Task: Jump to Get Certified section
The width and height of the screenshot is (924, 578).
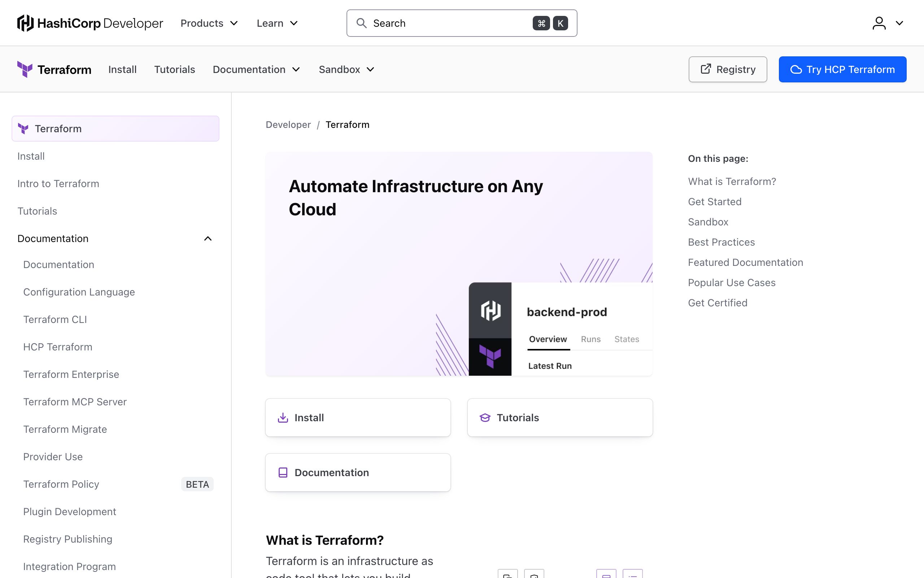Action: pyautogui.click(x=718, y=303)
